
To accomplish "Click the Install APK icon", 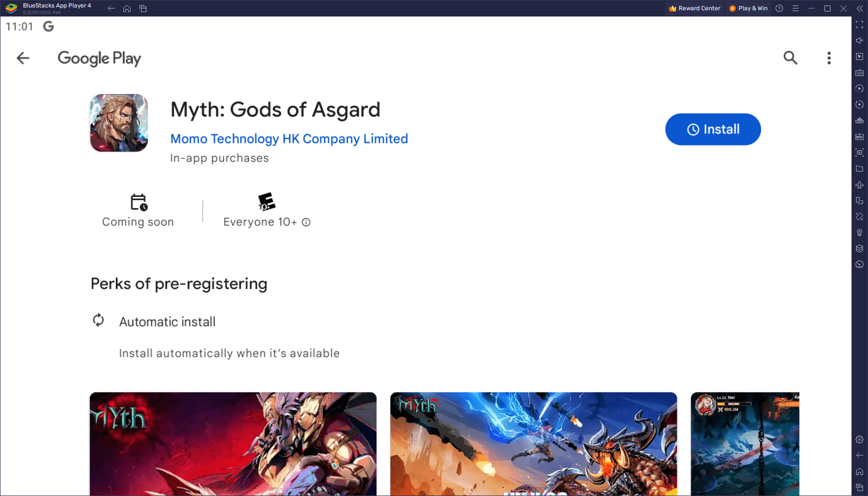I will (x=860, y=136).
